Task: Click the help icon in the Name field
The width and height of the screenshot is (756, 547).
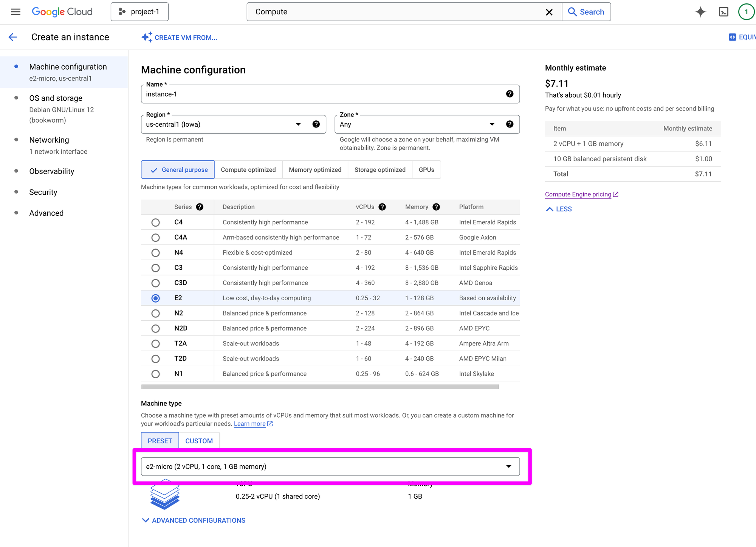Action: [x=510, y=94]
